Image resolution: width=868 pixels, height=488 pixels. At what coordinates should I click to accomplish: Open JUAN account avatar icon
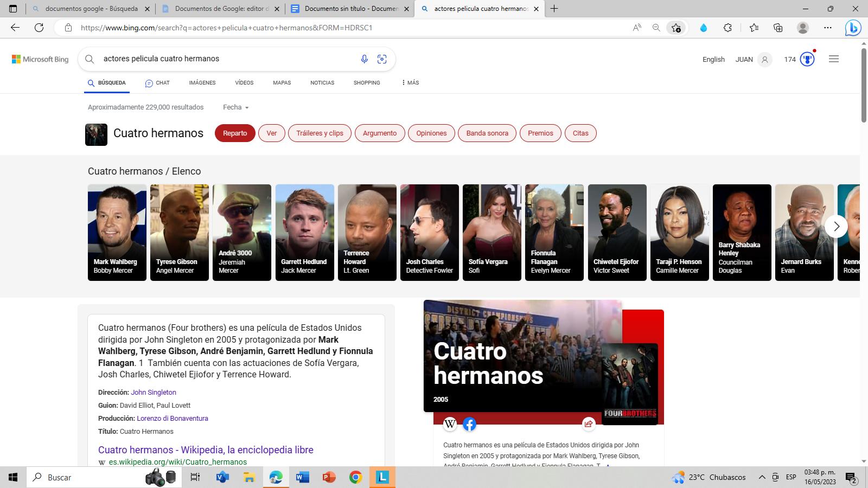pos(765,60)
